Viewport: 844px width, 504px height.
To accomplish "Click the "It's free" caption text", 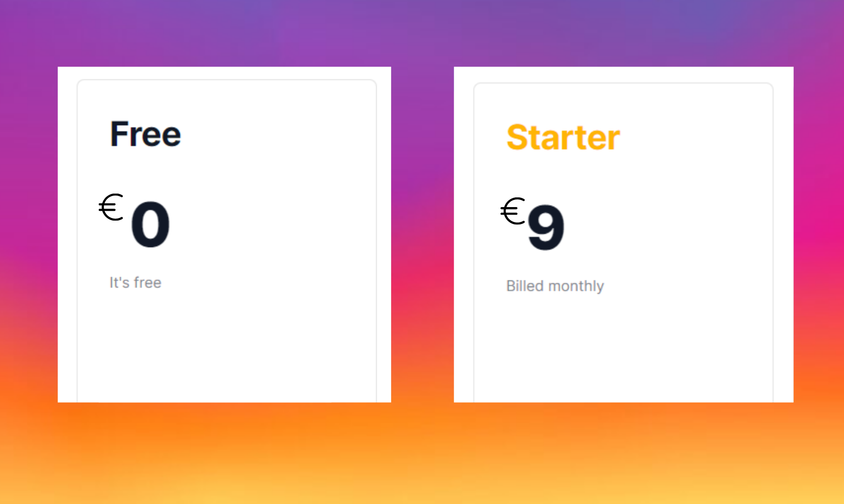I will pos(135,283).
